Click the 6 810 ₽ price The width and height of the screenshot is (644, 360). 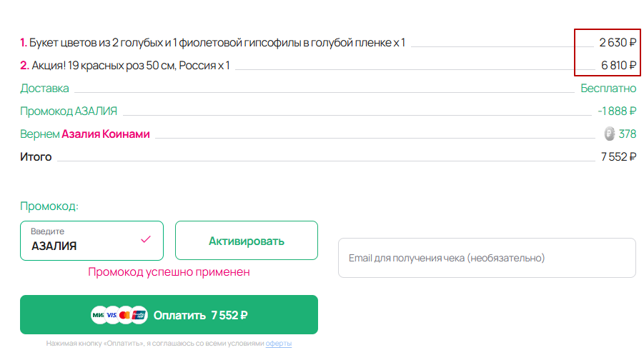click(618, 65)
